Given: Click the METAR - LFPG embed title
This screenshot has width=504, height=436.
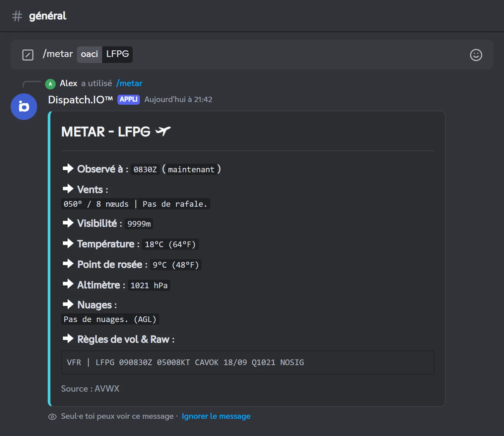Looking at the screenshot, I should click(x=106, y=132).
